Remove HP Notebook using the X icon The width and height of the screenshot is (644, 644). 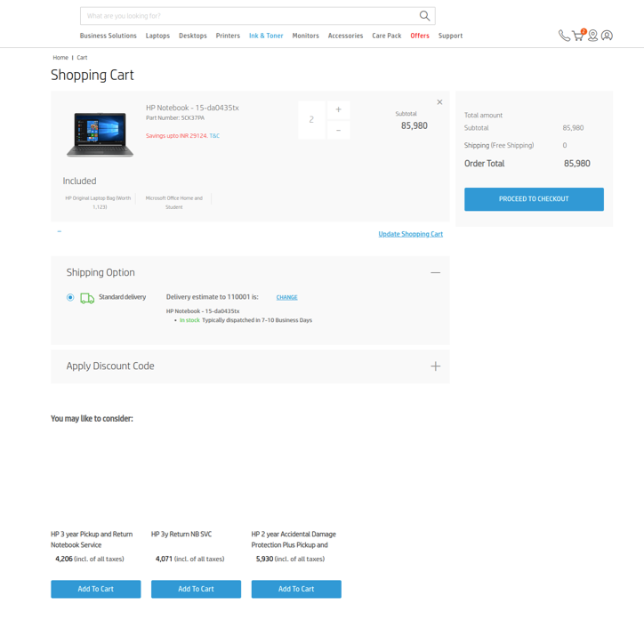coord(439,102)
